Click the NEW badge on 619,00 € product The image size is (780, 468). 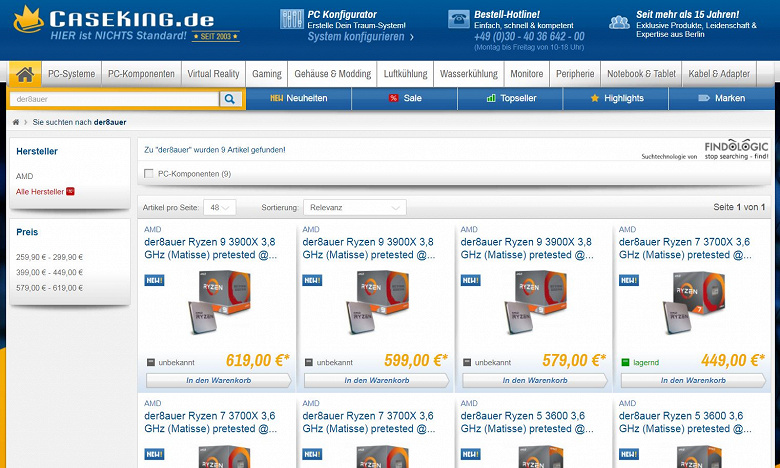coord(154,281)
